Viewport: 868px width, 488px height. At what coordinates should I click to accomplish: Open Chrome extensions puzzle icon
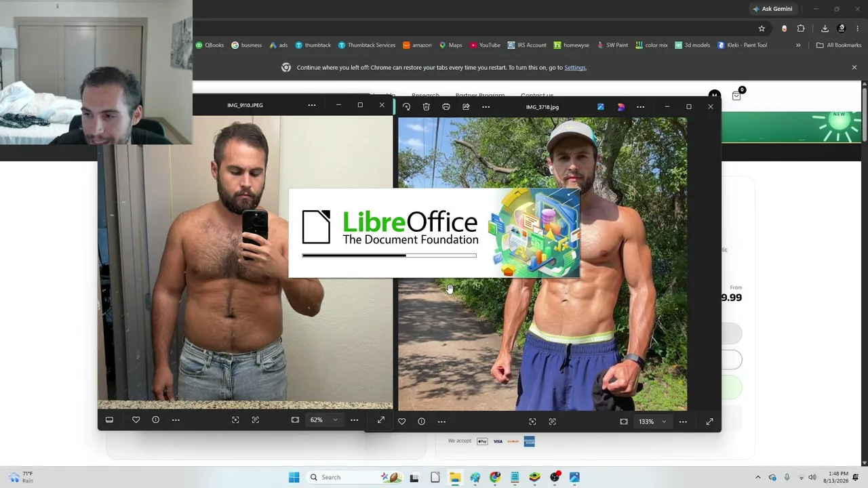coord(801,28)
